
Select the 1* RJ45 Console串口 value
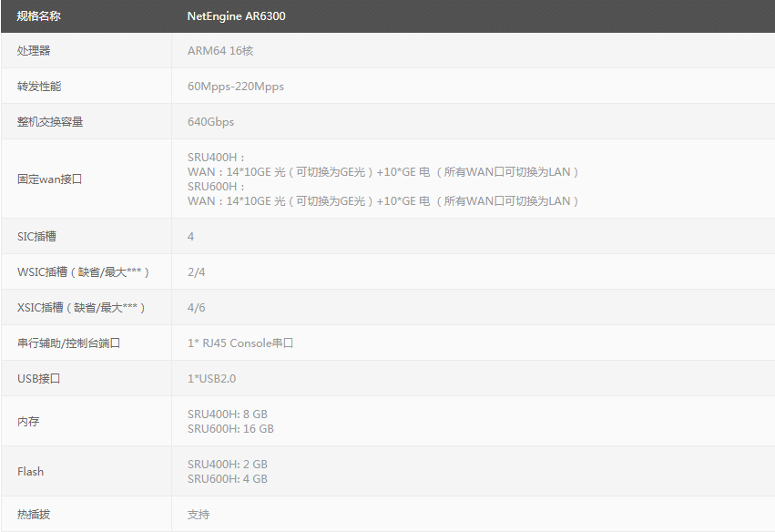click(240, 343)
